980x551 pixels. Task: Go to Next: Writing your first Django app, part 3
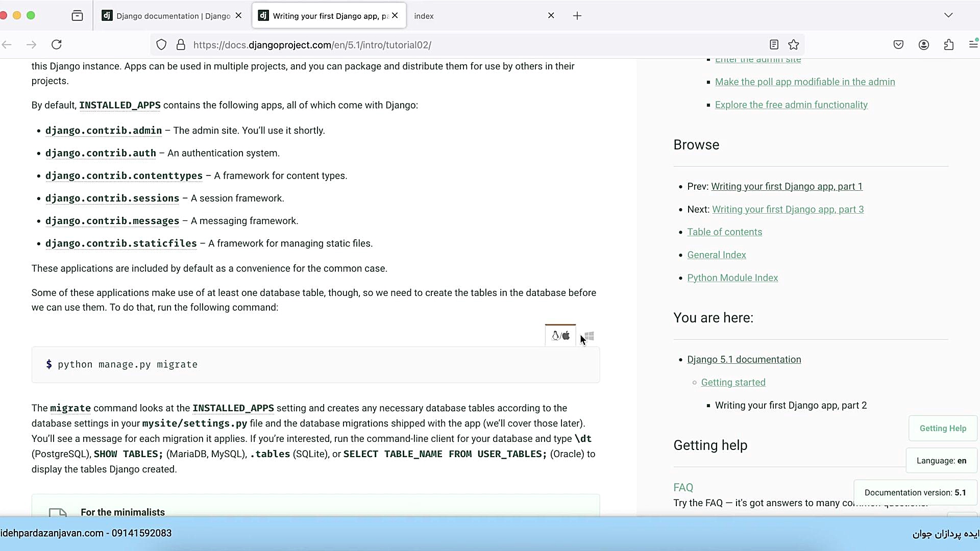[x=788, y=209]
